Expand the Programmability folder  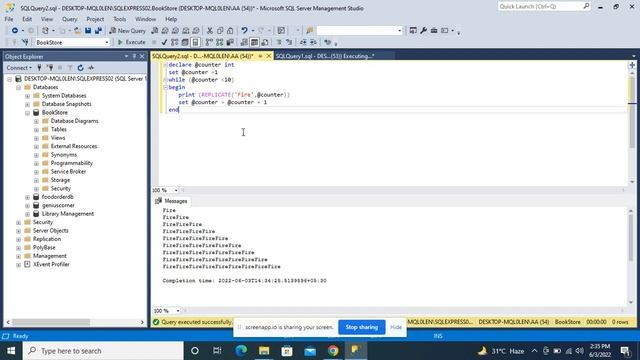[36, 164]
